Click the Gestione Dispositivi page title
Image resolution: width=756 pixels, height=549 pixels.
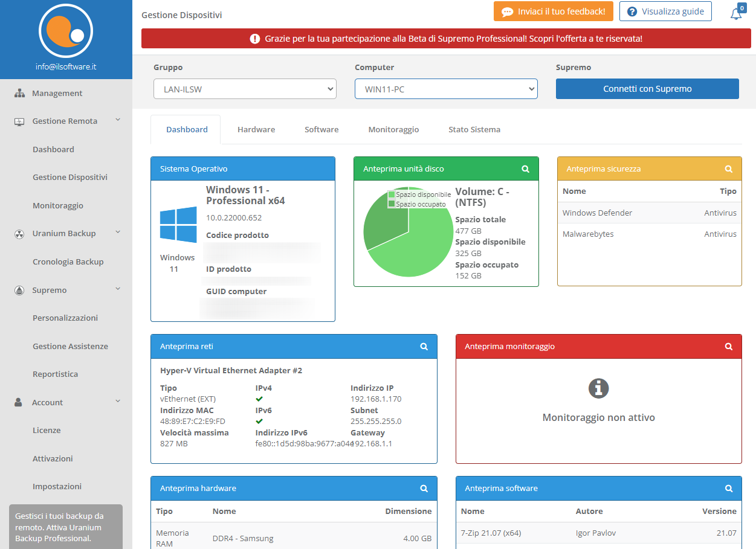click(181, 15)
